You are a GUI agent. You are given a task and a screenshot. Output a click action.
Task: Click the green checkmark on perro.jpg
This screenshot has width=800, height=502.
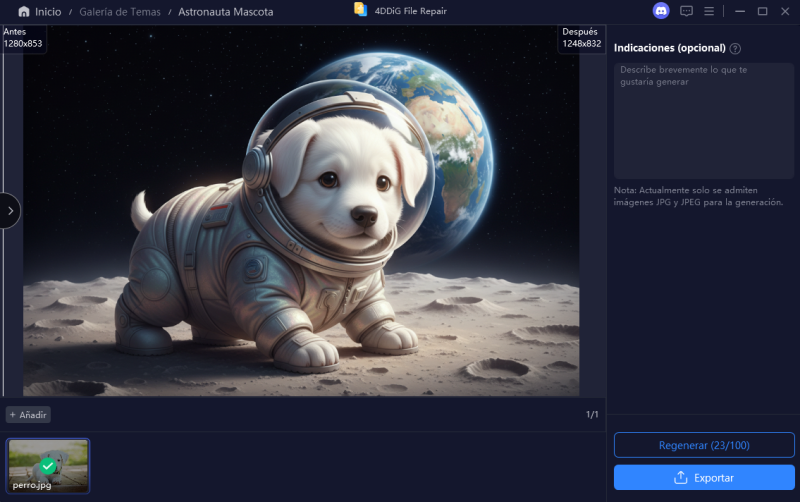[x=48, y=466]
